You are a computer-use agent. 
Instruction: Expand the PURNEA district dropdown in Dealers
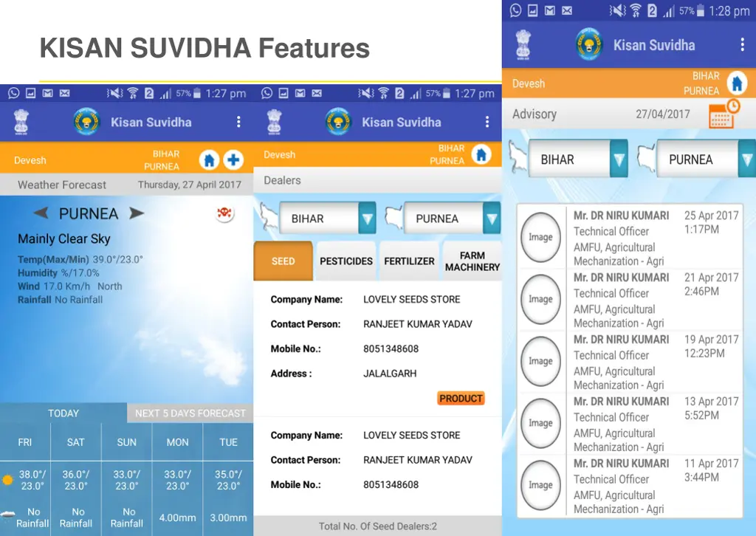coord(492,219)
